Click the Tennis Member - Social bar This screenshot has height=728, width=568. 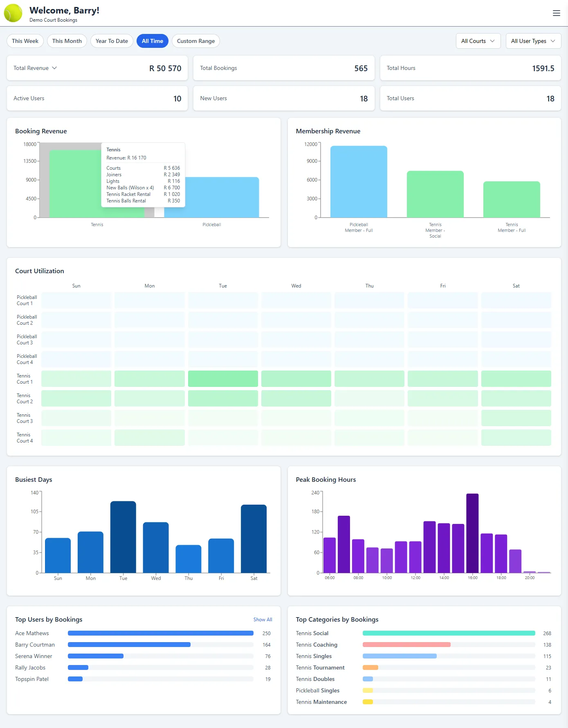435,194
